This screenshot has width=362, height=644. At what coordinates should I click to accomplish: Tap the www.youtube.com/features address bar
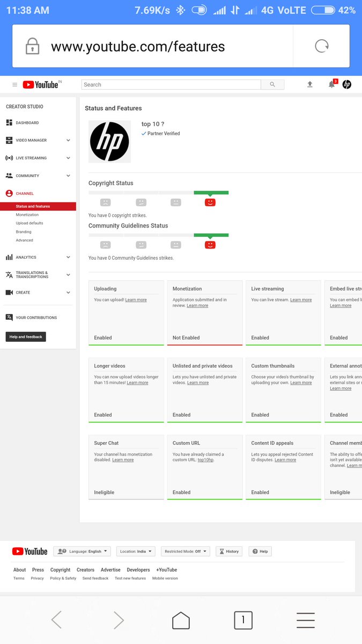pos(152,46)
